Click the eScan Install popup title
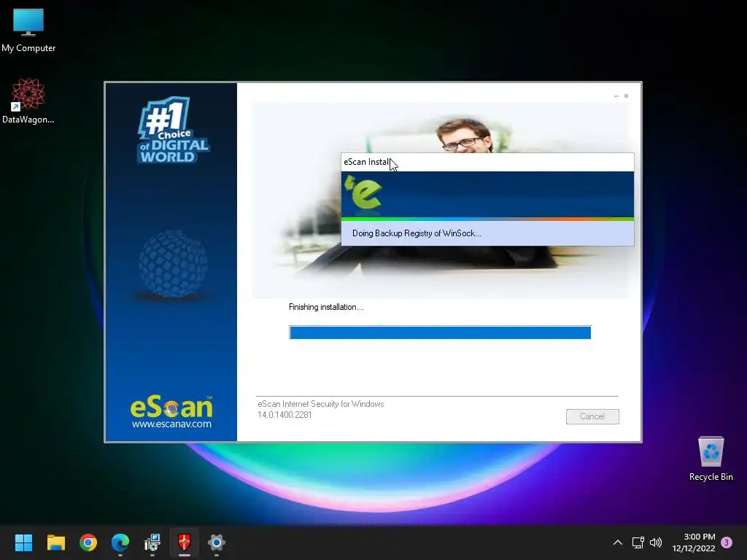Screen dimensions: 747x560 click(367, 162)
